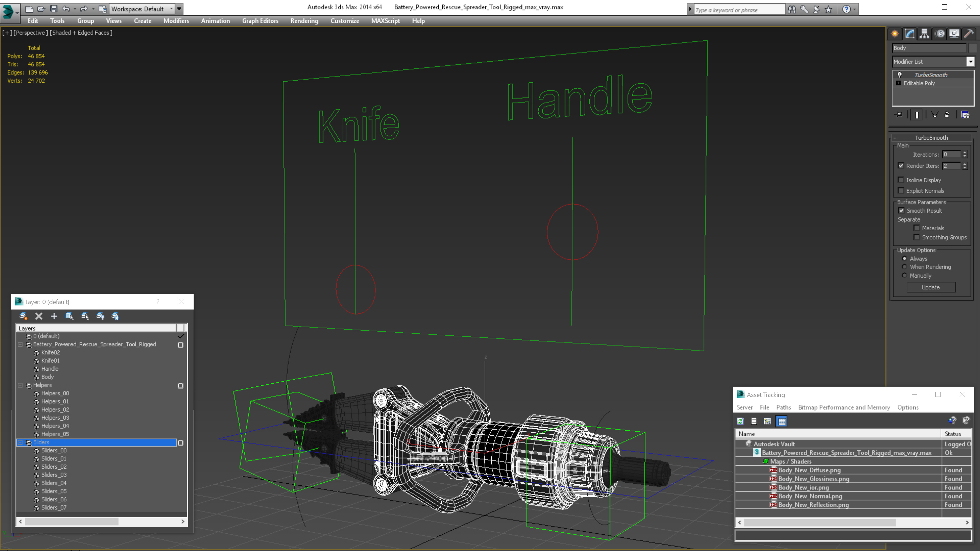Switch to the Modify command panel tab

pos(910,34)
